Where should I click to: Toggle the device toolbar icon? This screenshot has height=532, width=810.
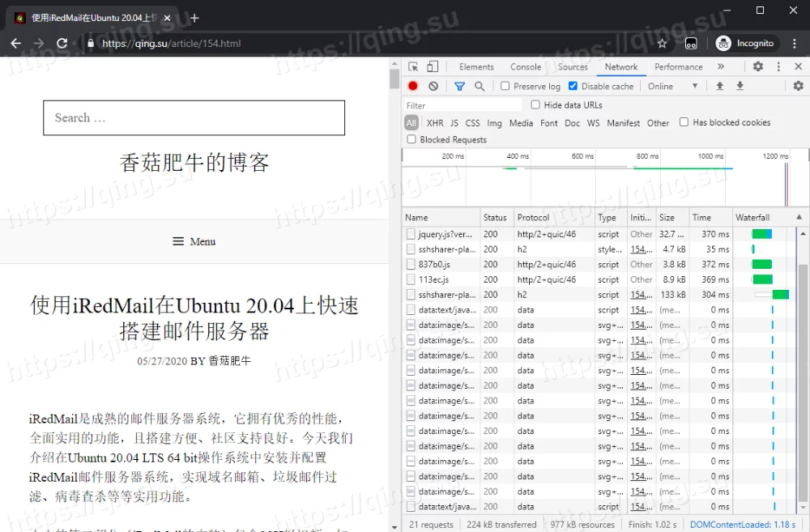pos(433,66)
